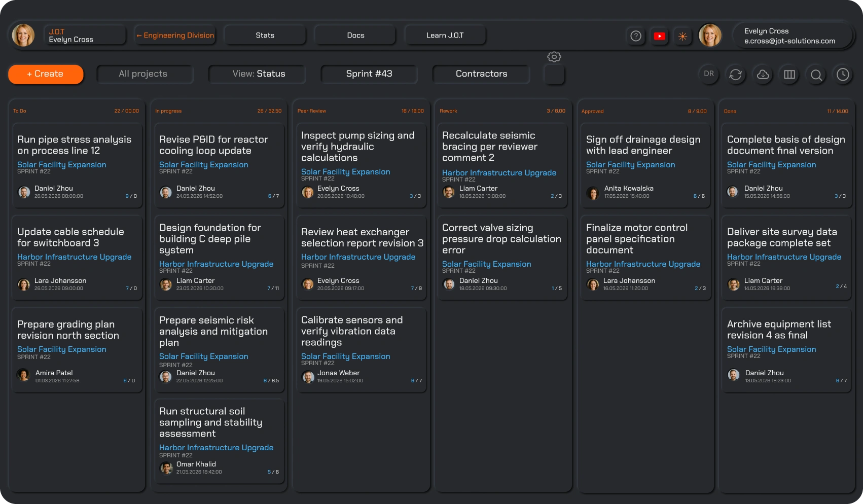
Task: Open Harbor Infrastructure Upgrade link on switchboard card
Action: pyautogui.click(x=75, y=257)
